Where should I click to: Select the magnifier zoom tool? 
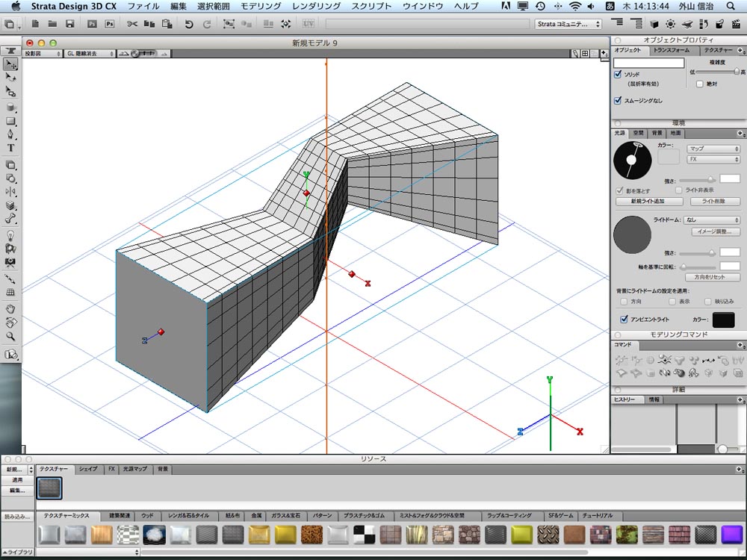tap(10, 336)
